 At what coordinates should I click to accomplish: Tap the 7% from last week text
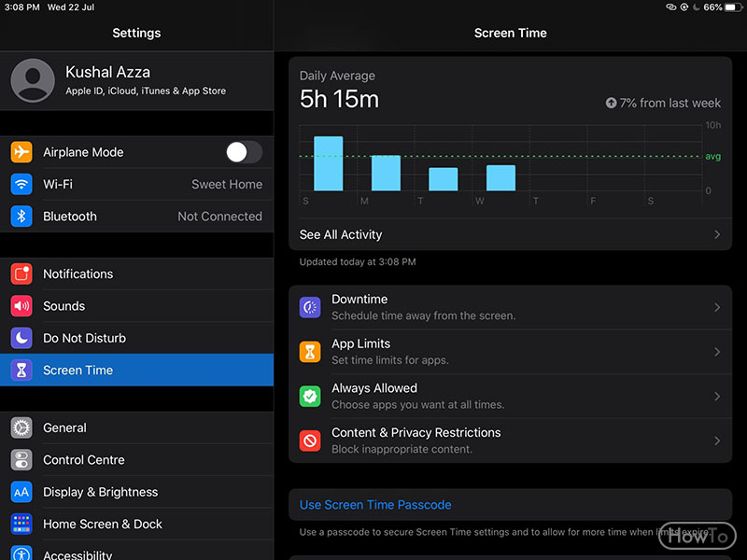669,103
